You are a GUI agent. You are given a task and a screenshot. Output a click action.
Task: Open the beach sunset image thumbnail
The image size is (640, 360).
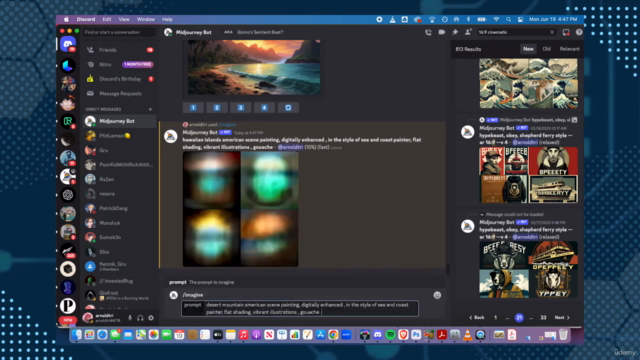click(253, 67)
